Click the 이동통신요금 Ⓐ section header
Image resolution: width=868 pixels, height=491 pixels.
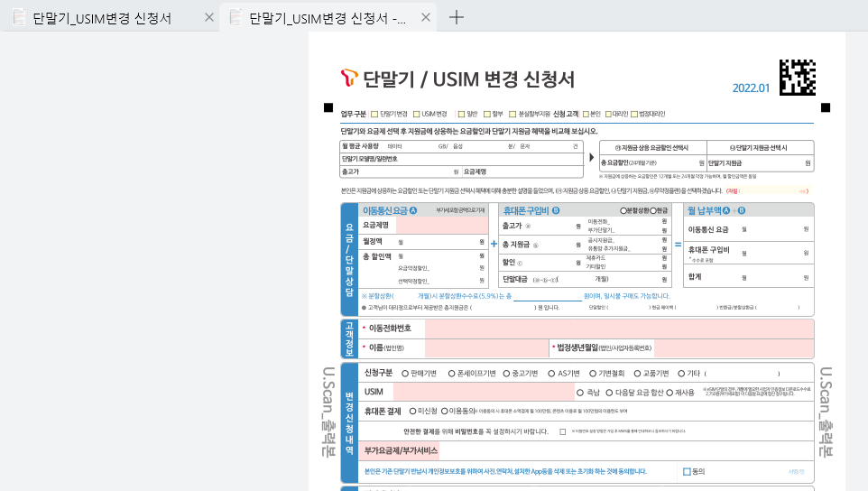coord(390,211)
